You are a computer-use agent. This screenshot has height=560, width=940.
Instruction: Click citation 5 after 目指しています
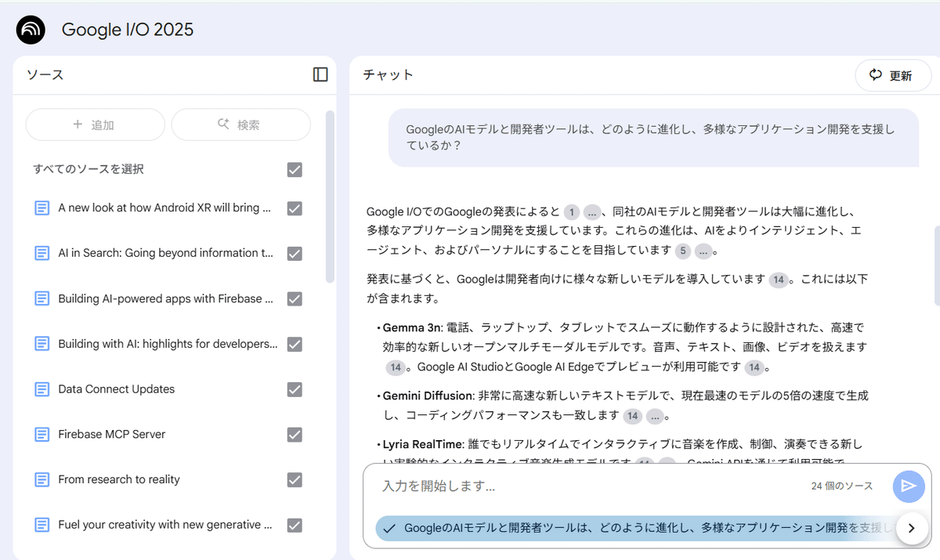click(x=684, y=251)
